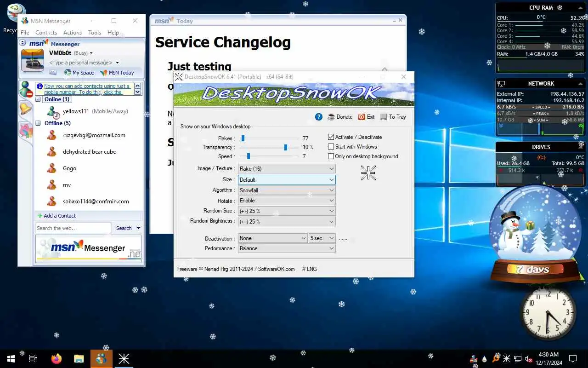Enable Only on desktop background checkbox

331,156
